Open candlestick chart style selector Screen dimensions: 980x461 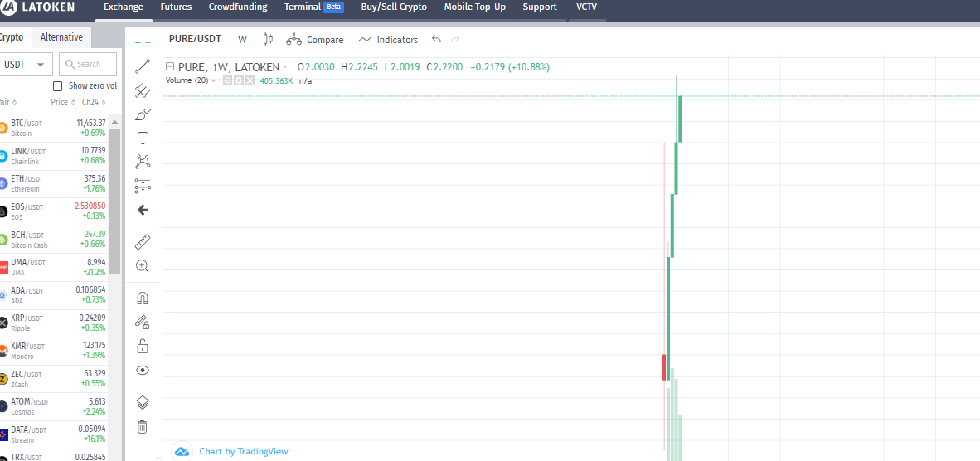[269, 39]
